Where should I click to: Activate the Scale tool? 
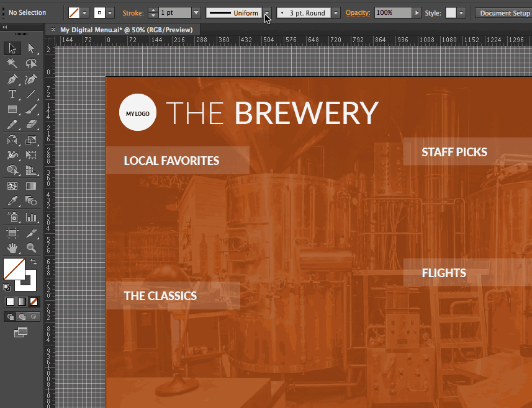click(31, 140)
